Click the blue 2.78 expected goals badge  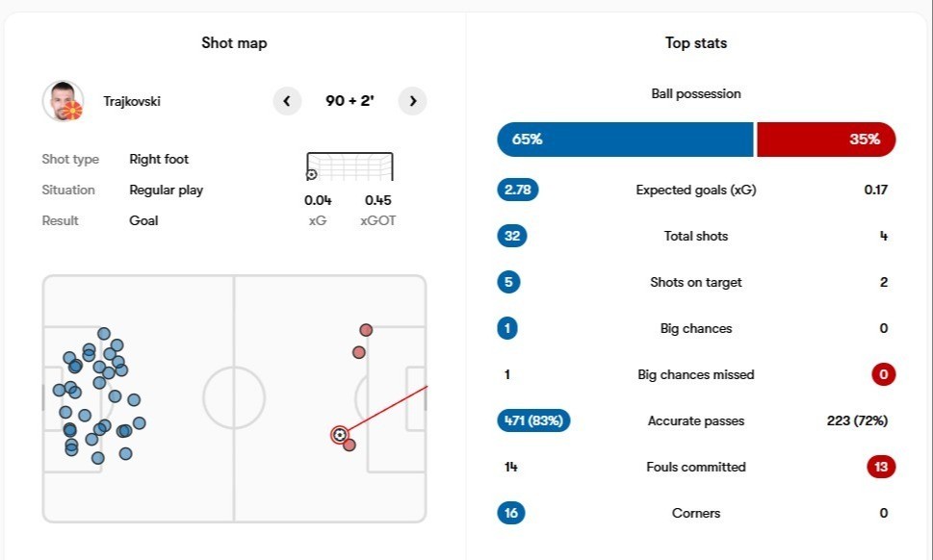517,190
